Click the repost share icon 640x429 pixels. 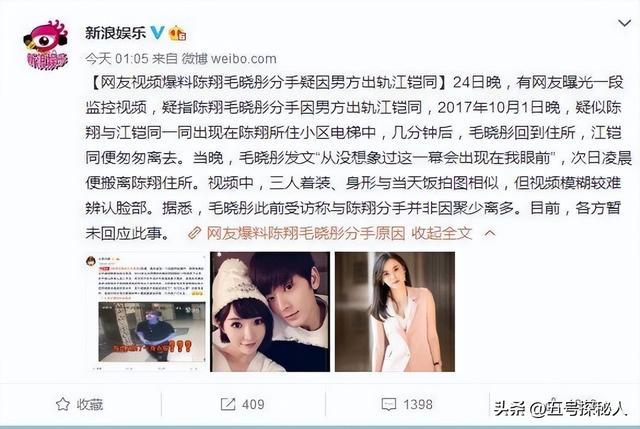(x=228, y=404)
